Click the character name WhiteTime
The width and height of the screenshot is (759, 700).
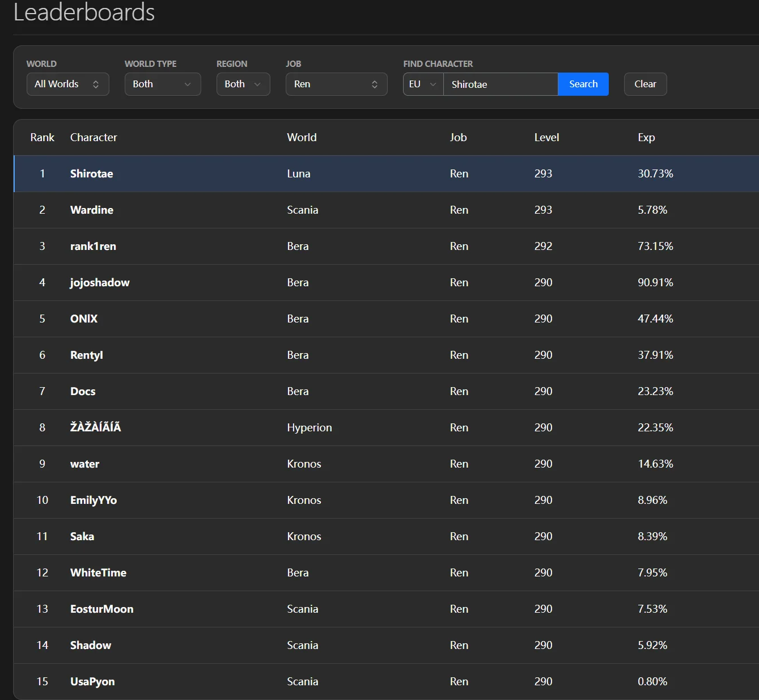99,573
